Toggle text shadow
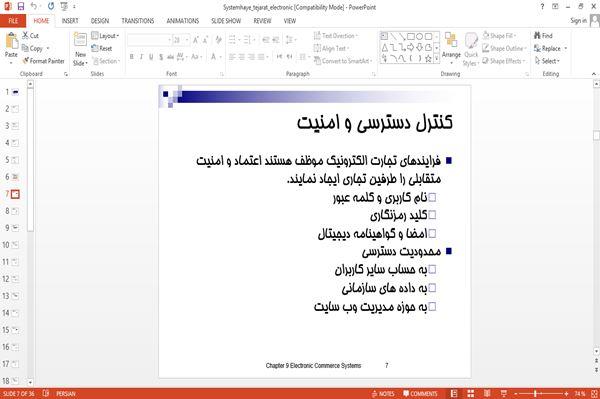The width and height of the screenshot is (600, 399). click(x=161, y=57)
